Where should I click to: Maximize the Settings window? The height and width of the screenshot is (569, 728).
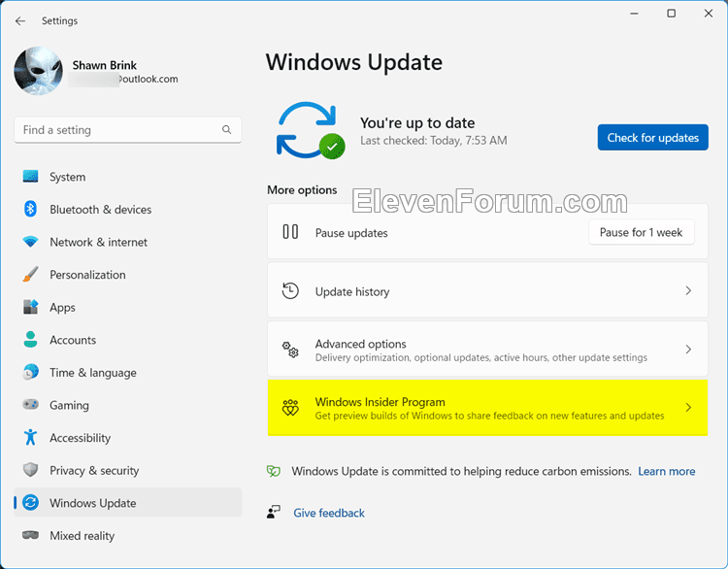(x=672, y=14)
